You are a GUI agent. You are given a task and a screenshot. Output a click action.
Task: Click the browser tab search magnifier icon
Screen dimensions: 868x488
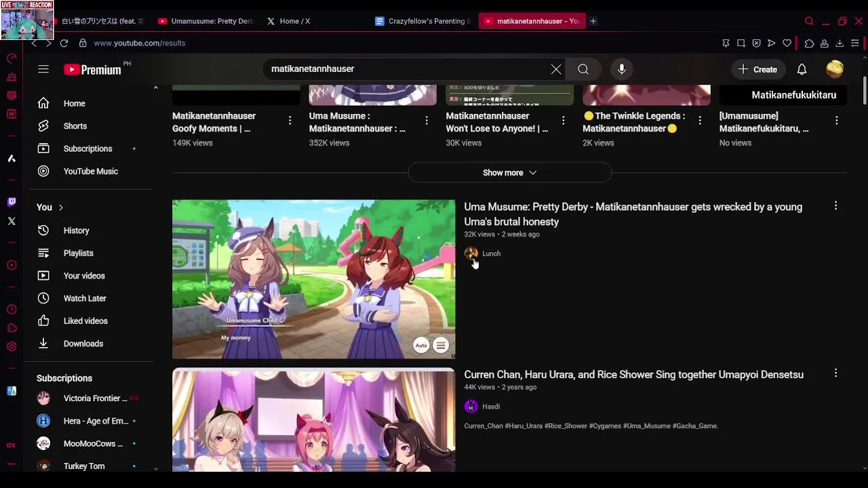tap(809, 21)
